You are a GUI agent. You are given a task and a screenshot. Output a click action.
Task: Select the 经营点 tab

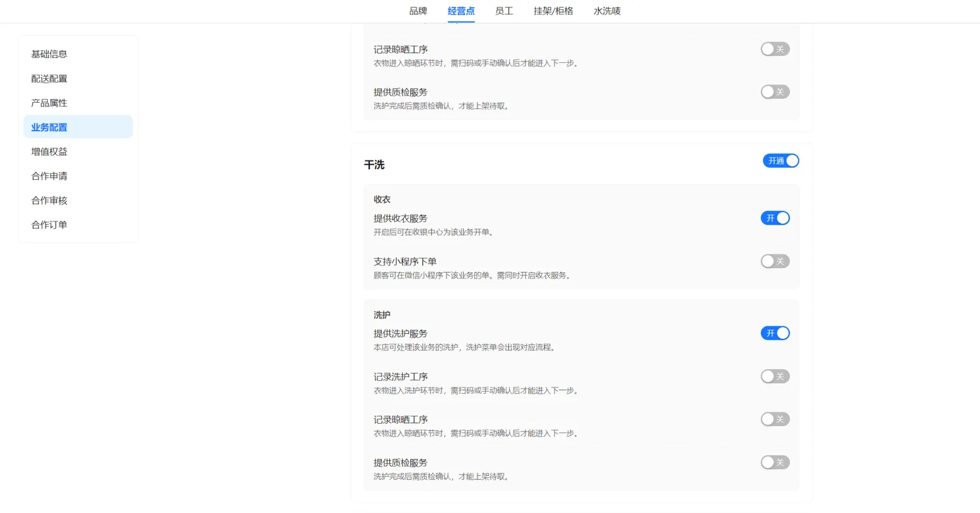coord(461,11)
